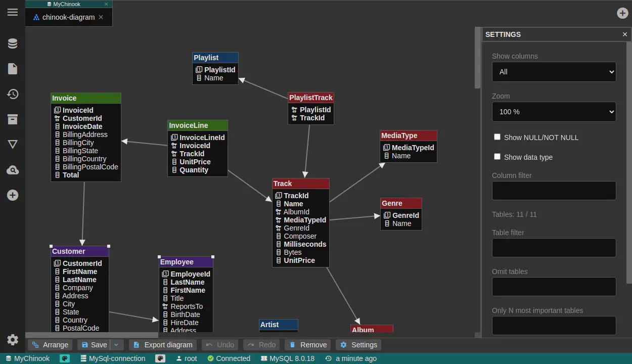Change the Zoom level dropdown
Screen dimensions: 632x364
(554, 112)
